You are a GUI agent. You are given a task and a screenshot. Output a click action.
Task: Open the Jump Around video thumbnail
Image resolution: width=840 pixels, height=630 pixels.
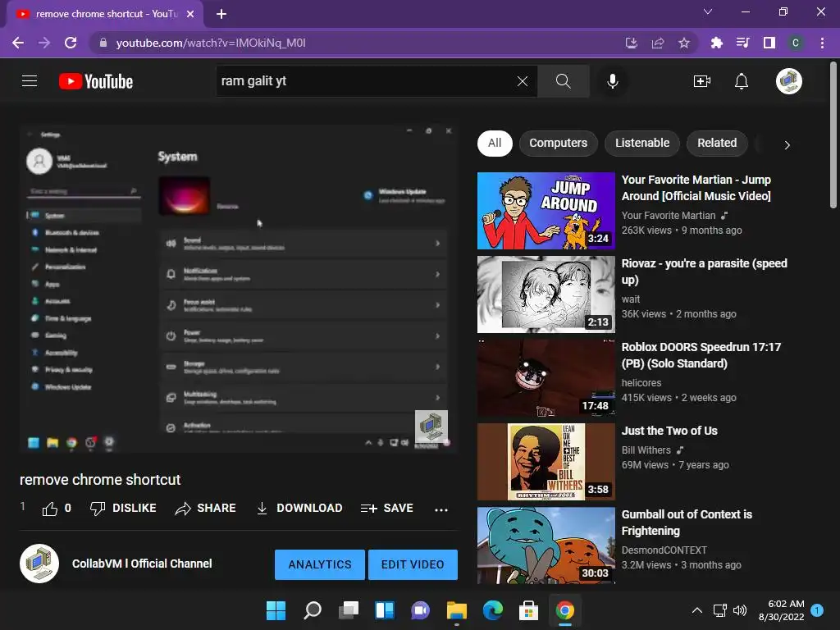coord(546,211)
